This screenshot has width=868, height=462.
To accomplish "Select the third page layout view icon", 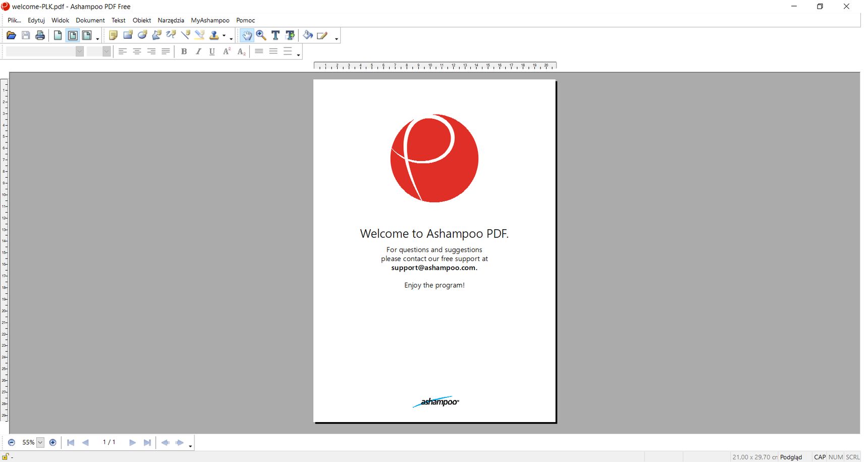I will (87, 35).
